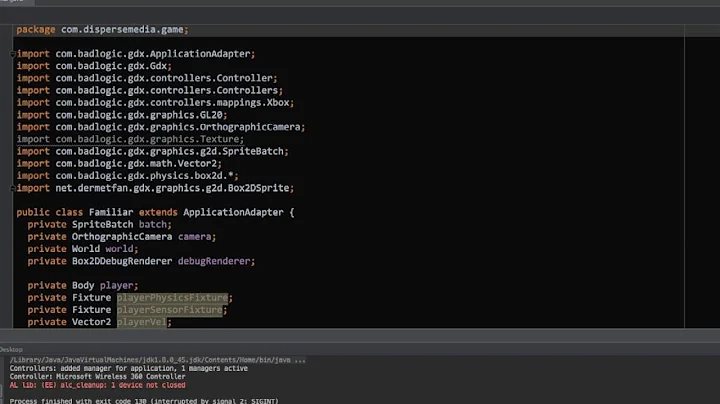Open the Desktop run tab label
This screenshot has height=404, width=720.
[x=11, y=349]
